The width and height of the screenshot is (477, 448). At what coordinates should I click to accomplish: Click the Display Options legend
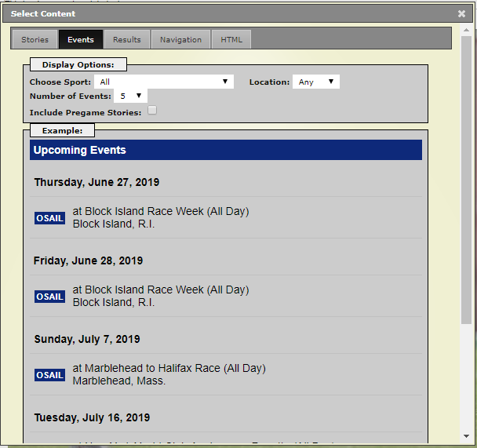coord(78,64)
